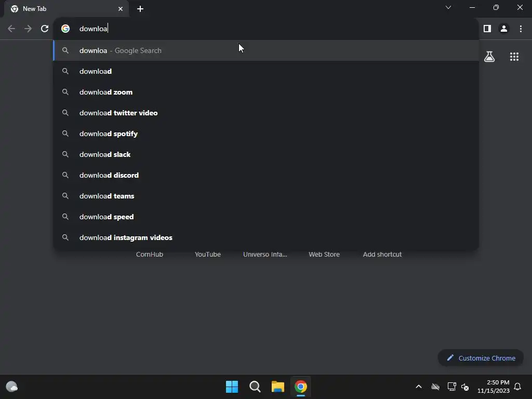This screenshot has height=399, width=532.
Task: Select 'download slack' suggestion
Action: click(x=267, y=154)
